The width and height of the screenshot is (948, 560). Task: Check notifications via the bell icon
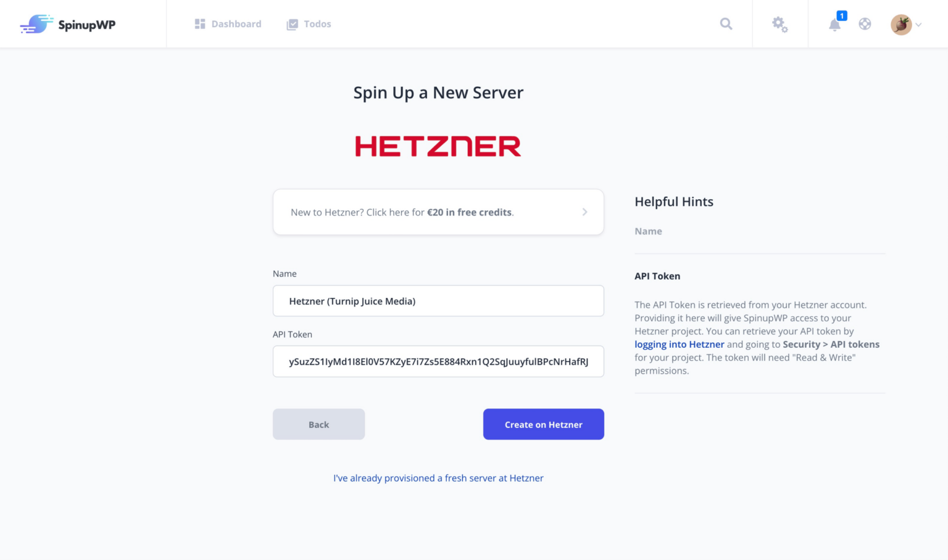(x=834, y=25)
